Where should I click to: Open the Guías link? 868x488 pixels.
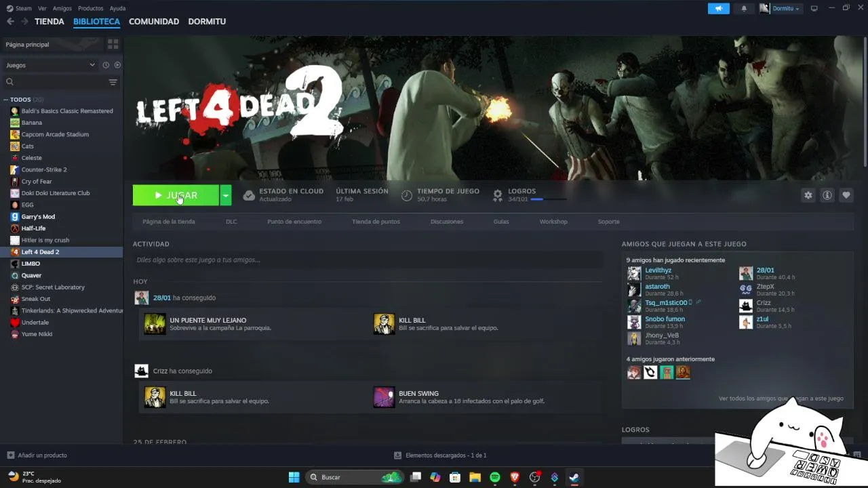pyautogui.click(x=501, y=222)
